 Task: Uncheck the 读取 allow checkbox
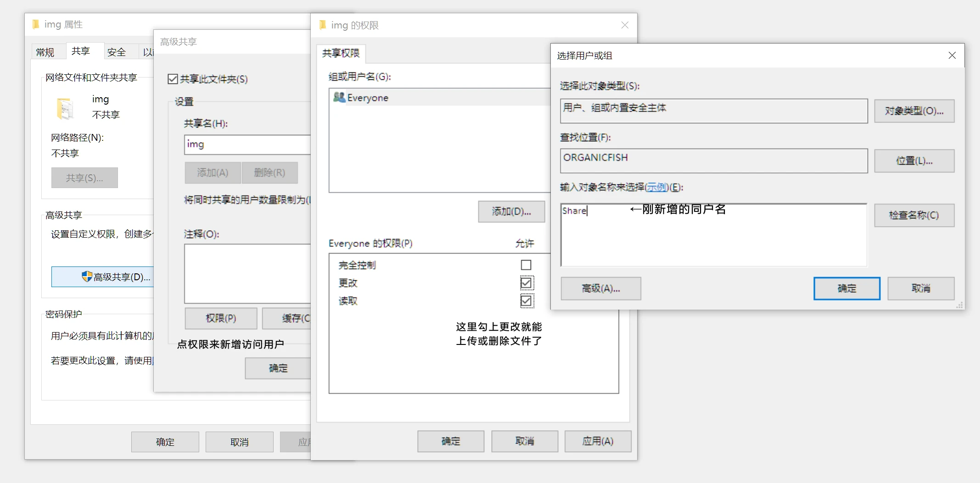(526, 300)
